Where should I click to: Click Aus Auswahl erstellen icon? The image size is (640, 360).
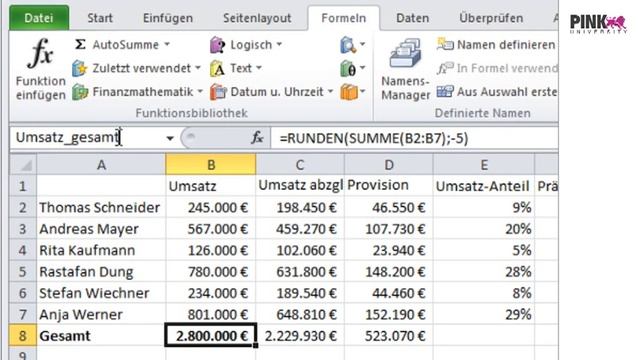445,91
